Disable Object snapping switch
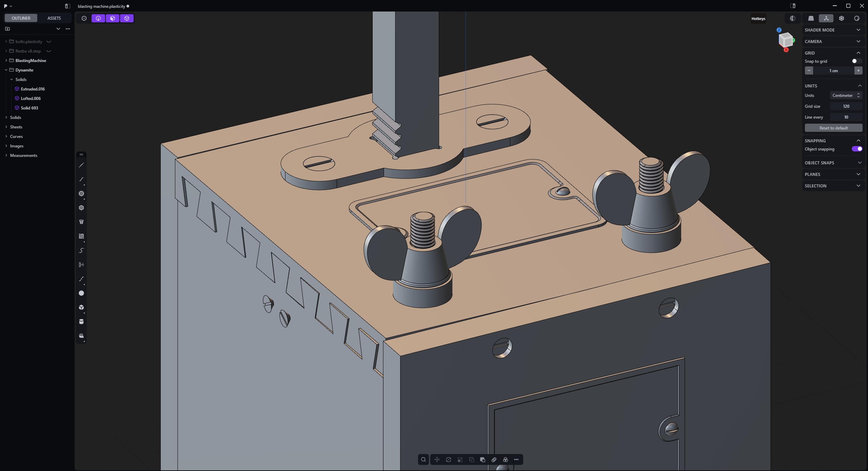The height and width of the screenshot is (471, 868). click(x=857, y=149)
